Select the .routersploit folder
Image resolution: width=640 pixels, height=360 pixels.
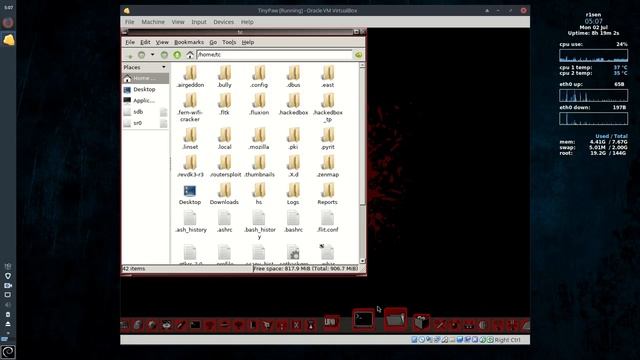[225, 166]
